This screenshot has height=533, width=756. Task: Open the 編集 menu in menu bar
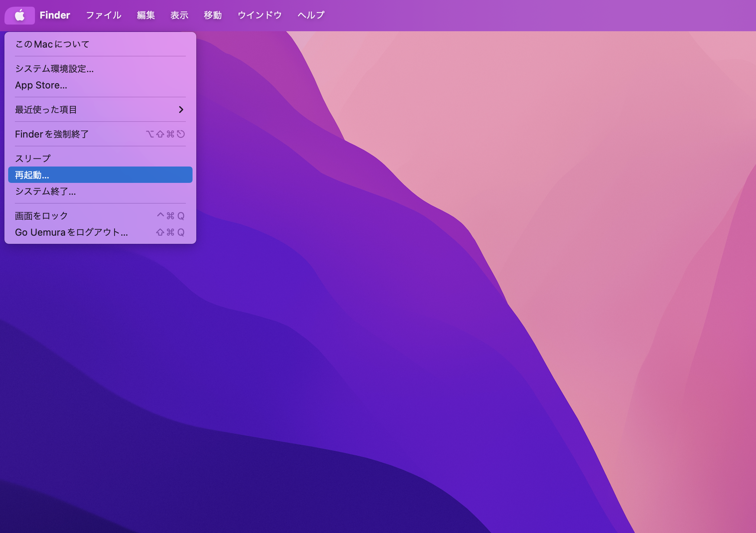pyautogui.click(x=146, y=15)
